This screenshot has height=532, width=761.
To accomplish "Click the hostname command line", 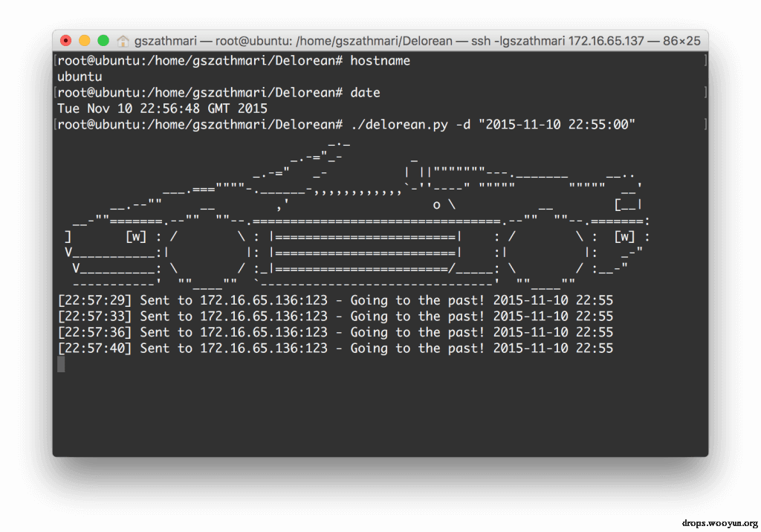I will [x=233, y=61].
